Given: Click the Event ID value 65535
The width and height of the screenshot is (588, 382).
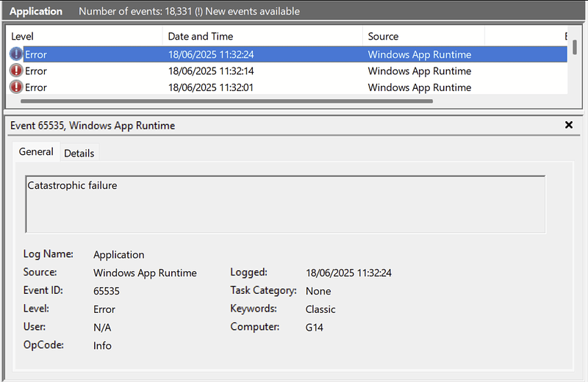Looking at the screenshot, I should [x=107, y=291].
